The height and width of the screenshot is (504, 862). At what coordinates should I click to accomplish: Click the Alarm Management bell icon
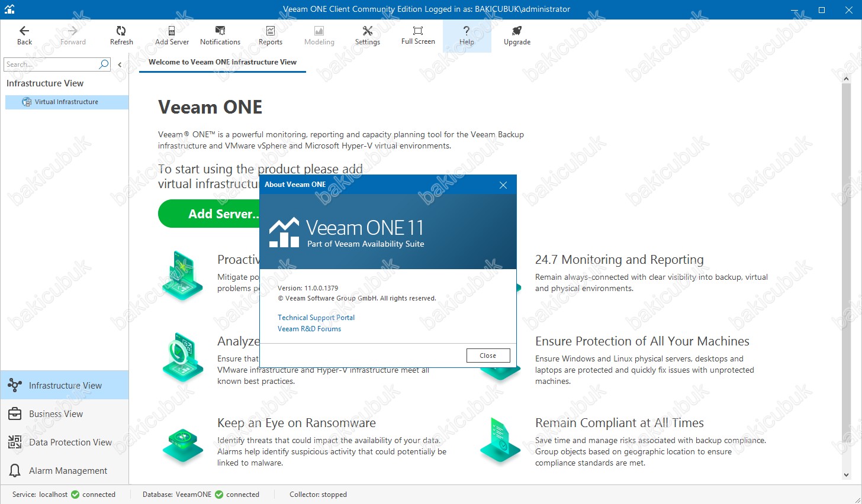(15, 471)
